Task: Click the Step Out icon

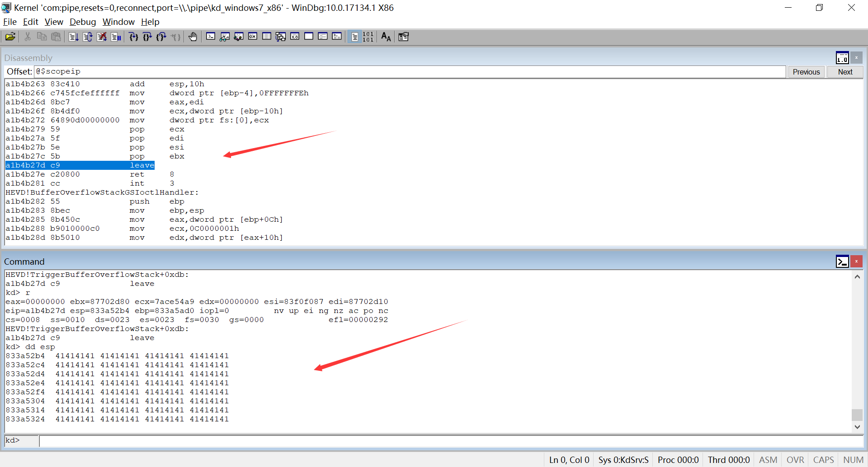Action: coord(161,37)
